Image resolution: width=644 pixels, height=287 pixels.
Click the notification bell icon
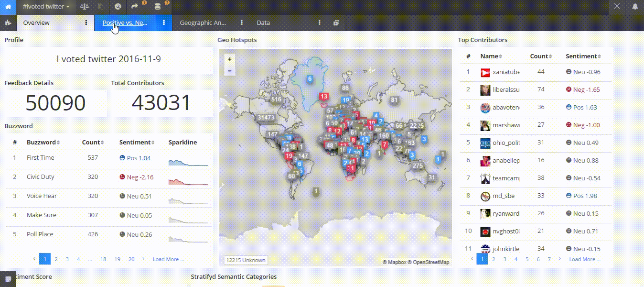click(x=635, y=7)
